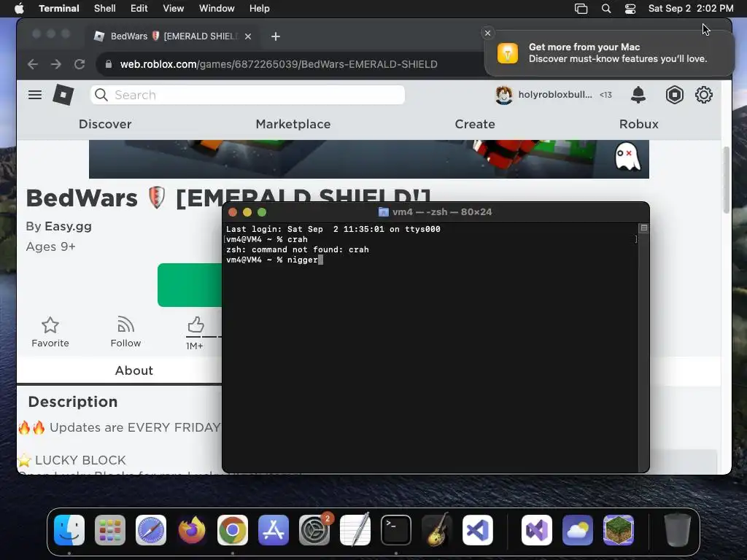Screen dimensions: 747x560
Task: Dismiss the Get more from your Mac notification
Action: (x=487, y=33)
